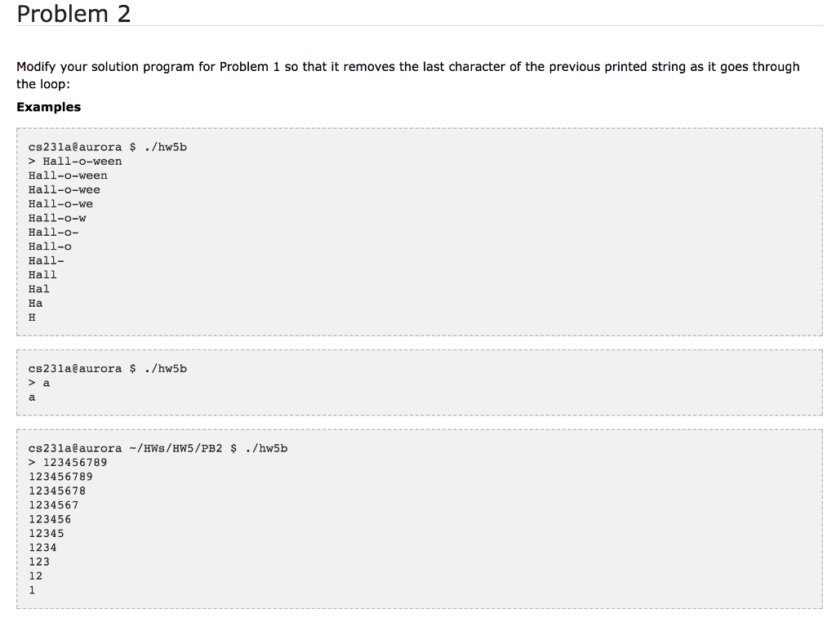Viewport: 836px width, 644px height.
Task: Click the single 'H' output line
Action: pyautogui.click(x=32, y=318)
